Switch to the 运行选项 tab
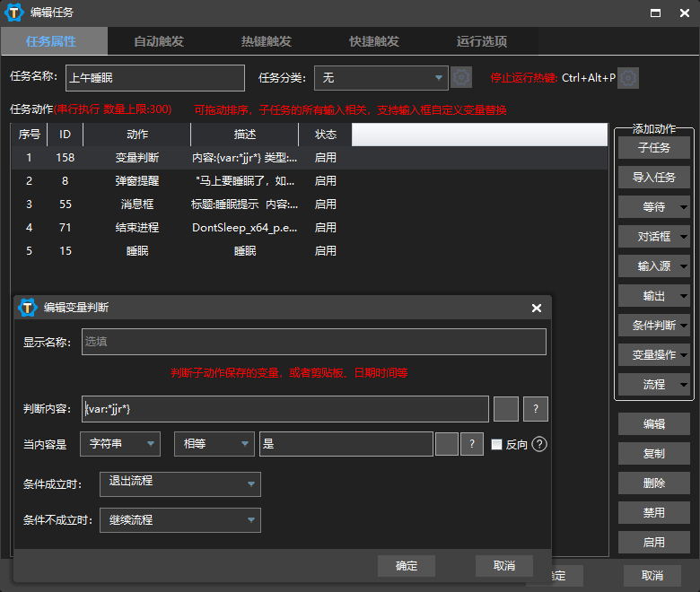Image resolution: width=700 pixels, height=592 pixels. (482, 41)
